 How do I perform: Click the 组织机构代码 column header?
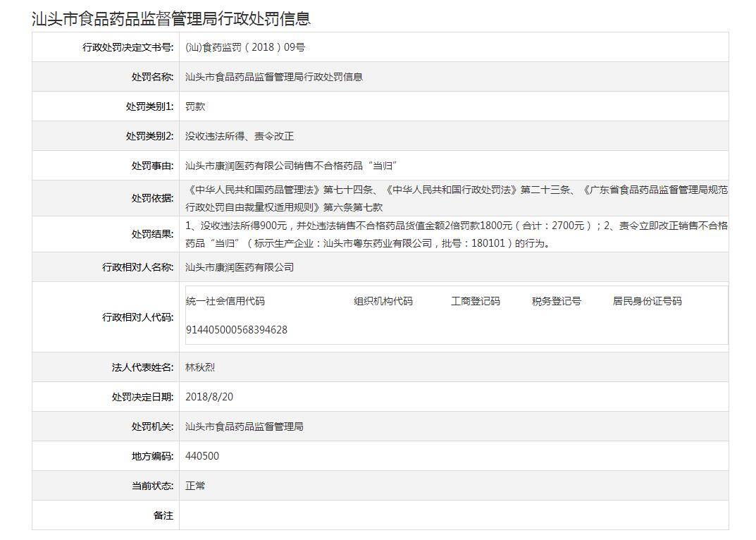coord(383,301)
